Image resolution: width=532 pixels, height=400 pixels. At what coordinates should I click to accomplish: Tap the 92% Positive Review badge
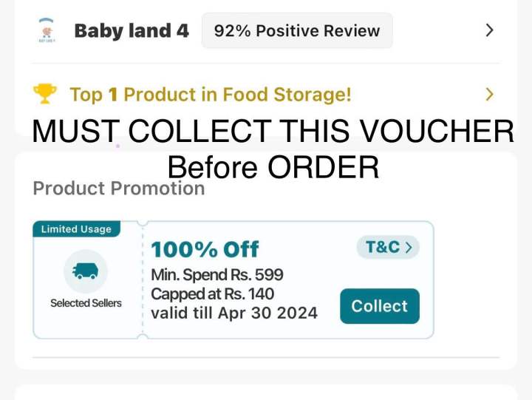296,31
